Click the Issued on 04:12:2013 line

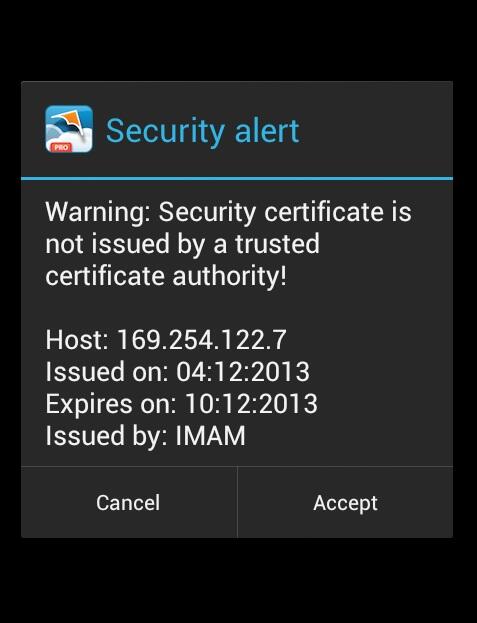[x=178, y=372]
